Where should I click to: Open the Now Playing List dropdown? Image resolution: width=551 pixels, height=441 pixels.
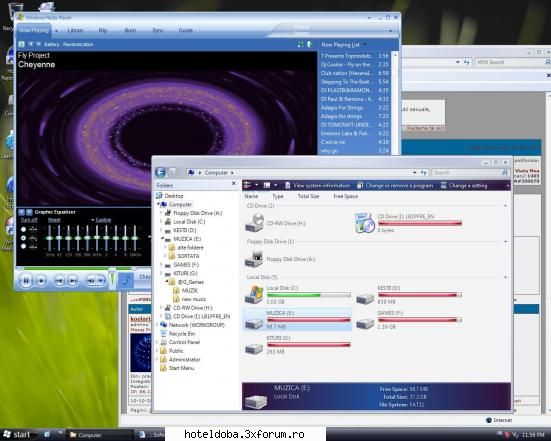tap(365, 45)
